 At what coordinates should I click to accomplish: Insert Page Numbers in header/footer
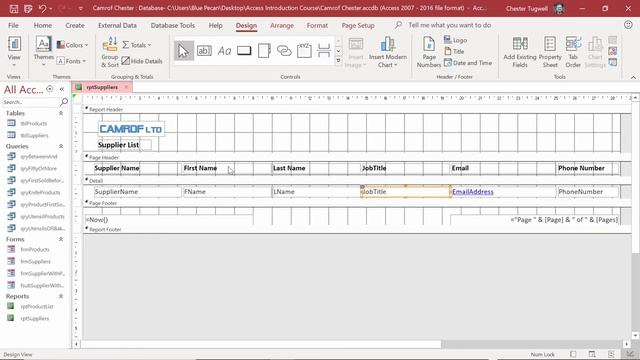(x=429, y=52)
